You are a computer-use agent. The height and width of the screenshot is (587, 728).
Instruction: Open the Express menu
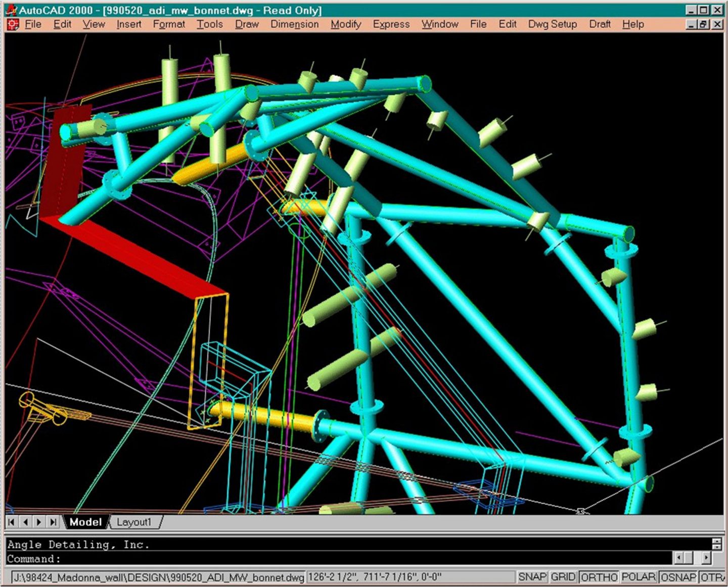click(391, 24)
